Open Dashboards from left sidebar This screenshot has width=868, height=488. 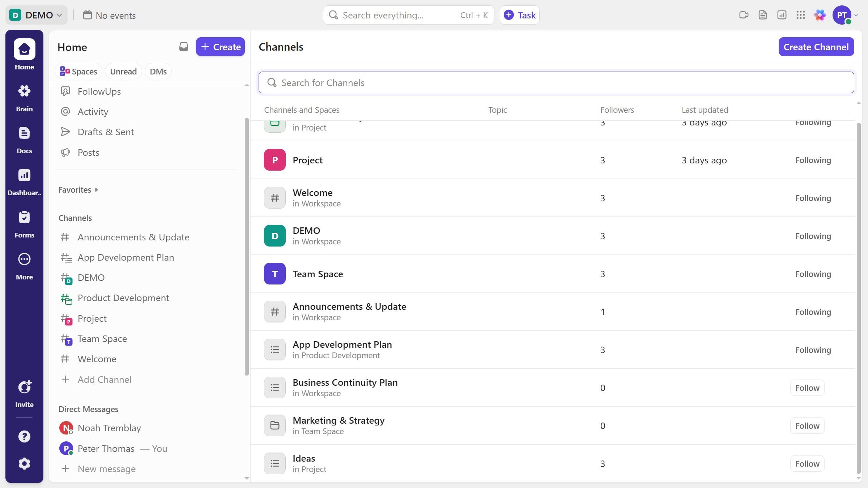coord(24,182)
